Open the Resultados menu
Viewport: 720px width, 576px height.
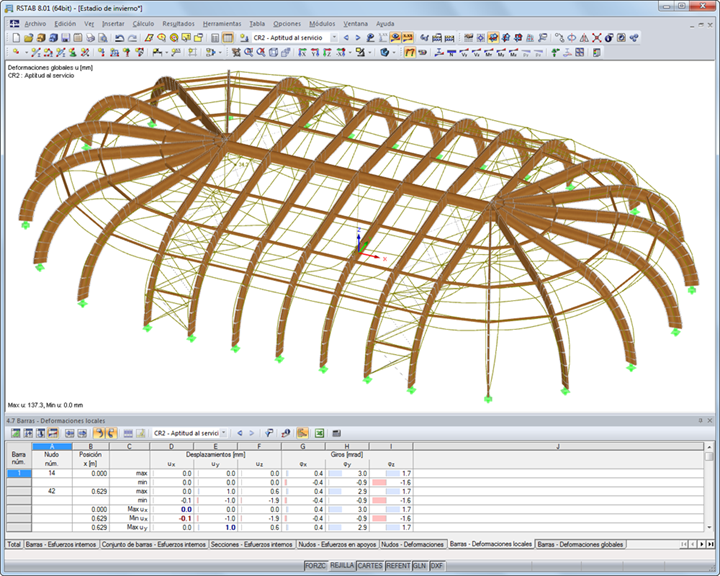coord(178,22)
